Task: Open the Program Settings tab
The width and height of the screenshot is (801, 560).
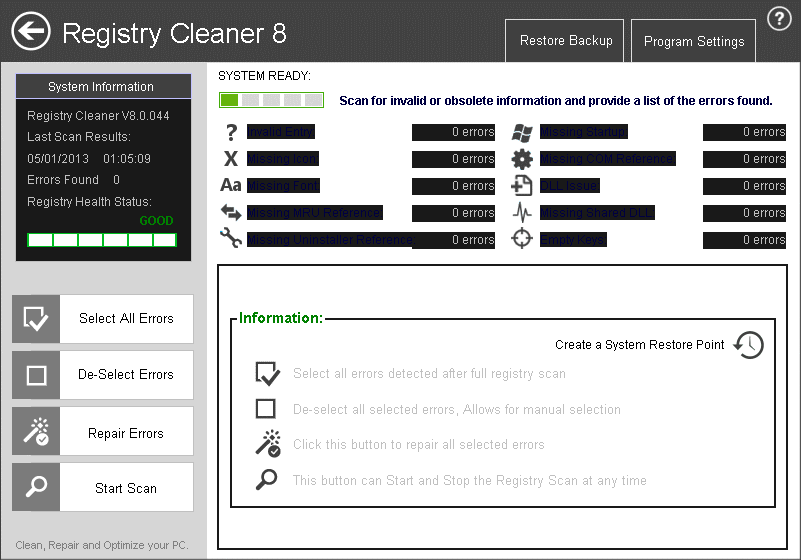Action: coord(693,42)
